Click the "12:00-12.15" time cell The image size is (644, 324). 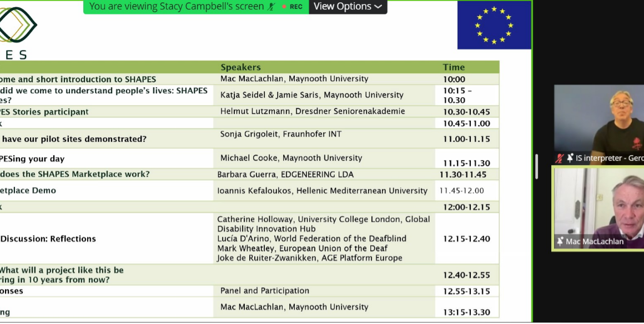pos(466,207)
